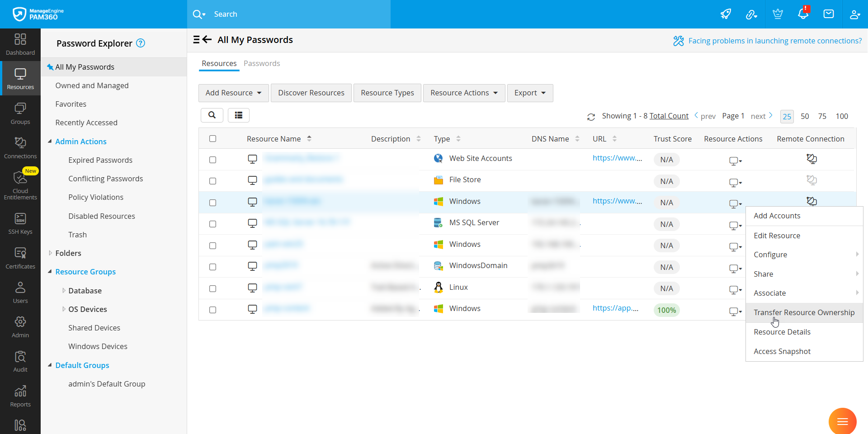Launch remote connection for Web Site Accounts row
This screenshot has height=434, width=868.
pos(811,159)
